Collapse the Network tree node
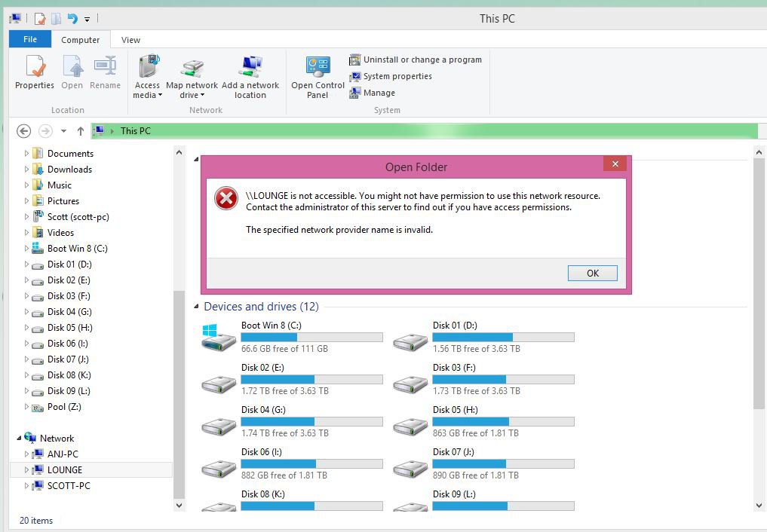The height and width of the screenshot is (532, 767). tap(19, 439)
